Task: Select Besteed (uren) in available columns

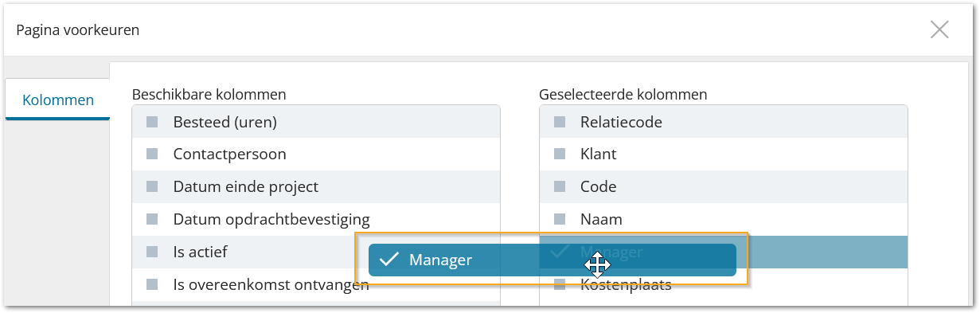Action: tap(316, 122)
